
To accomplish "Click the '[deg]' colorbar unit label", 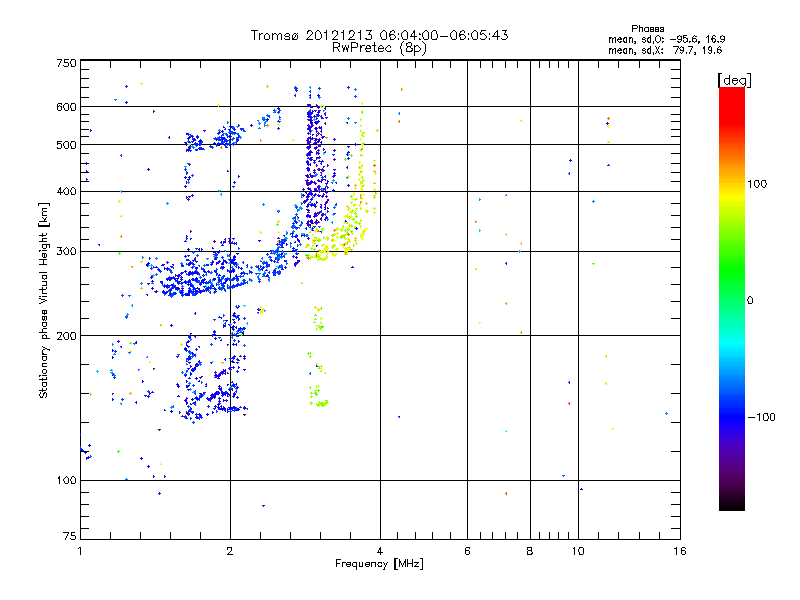I will (734, 80).
